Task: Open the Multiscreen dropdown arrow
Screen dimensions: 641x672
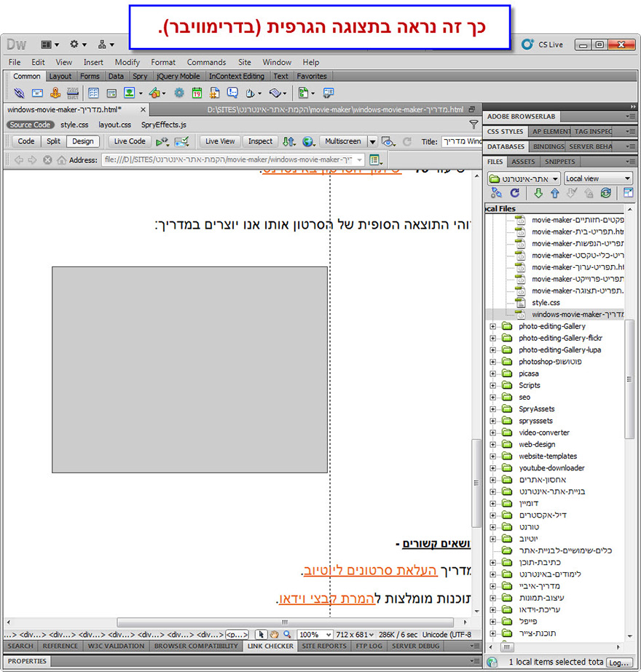Action: pyautogui.click(x=373, y=141)
